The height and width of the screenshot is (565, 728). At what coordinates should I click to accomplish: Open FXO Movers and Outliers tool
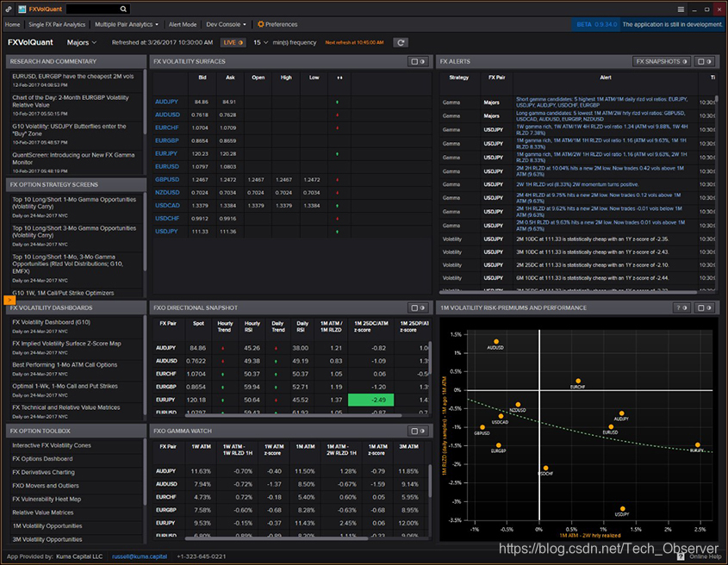(x=46, y=486)
